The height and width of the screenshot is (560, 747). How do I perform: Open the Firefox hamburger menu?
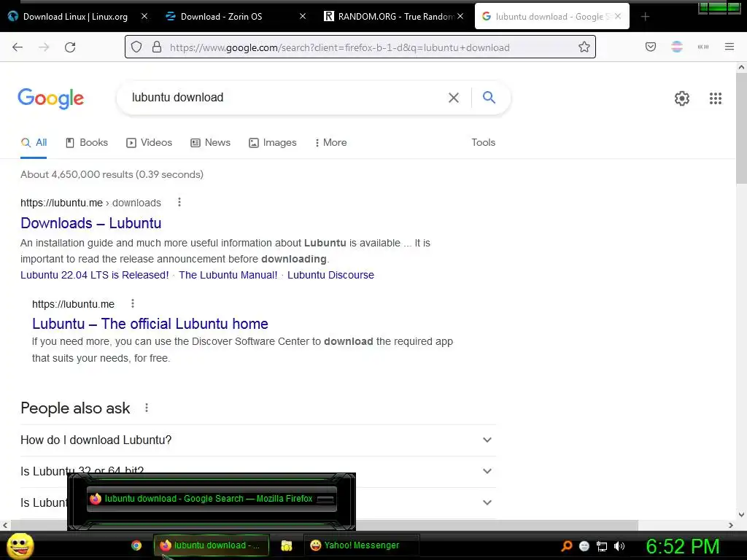tap(729, 47)
